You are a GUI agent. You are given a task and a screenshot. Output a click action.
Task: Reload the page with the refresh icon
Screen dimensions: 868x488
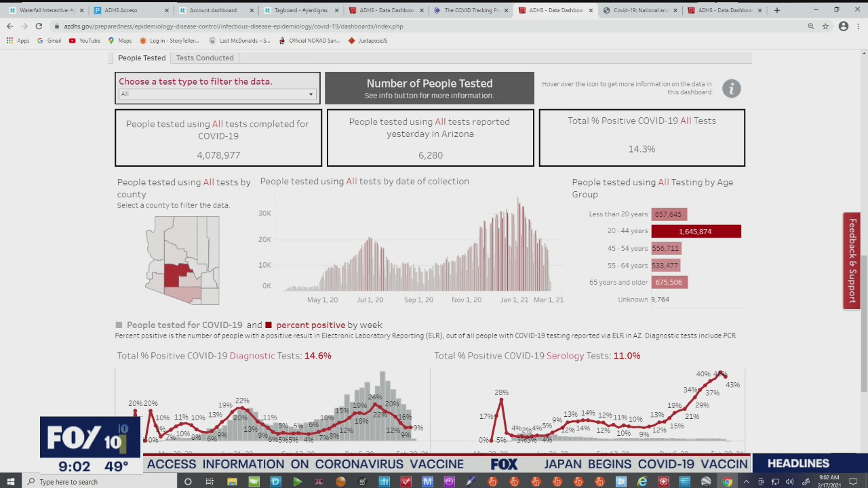pos(39,26)
